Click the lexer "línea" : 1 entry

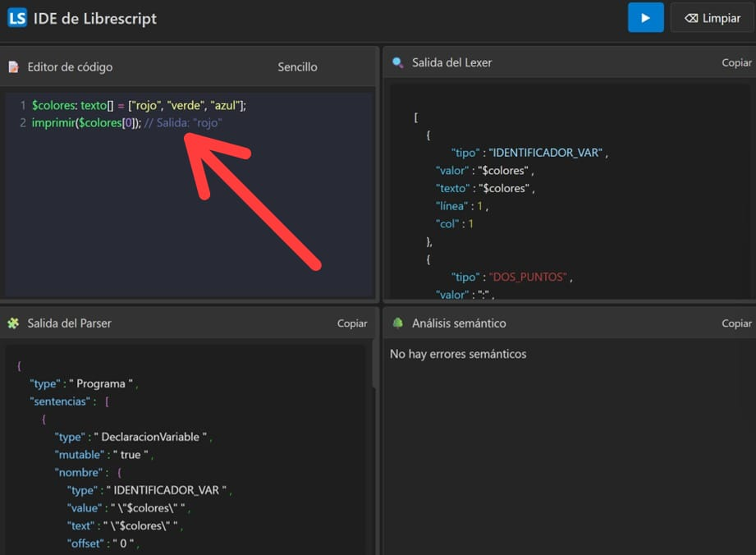[x=462, y=206]
